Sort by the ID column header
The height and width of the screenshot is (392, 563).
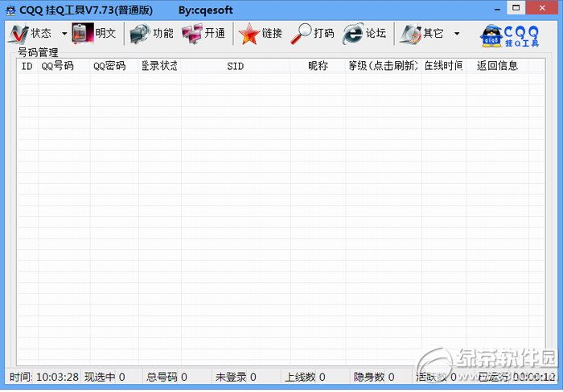point(27,66)
